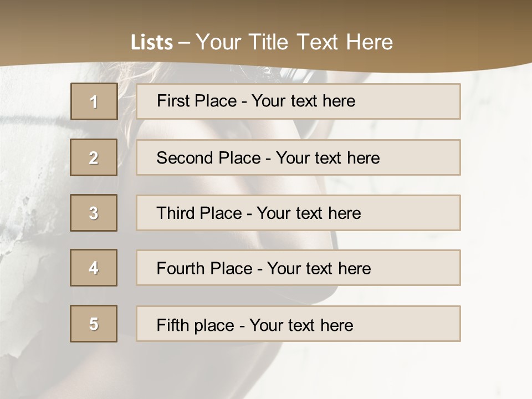Click the bold word Lists in title

pyautogui.click(x=152, y=42)
